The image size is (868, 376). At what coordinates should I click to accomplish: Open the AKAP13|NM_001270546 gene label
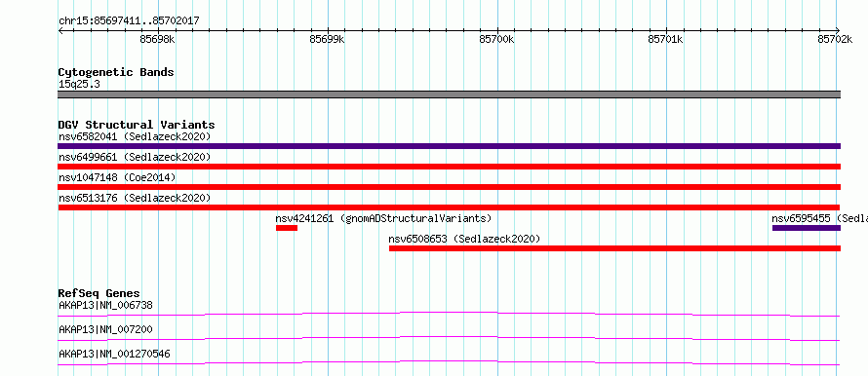(114, 354)
